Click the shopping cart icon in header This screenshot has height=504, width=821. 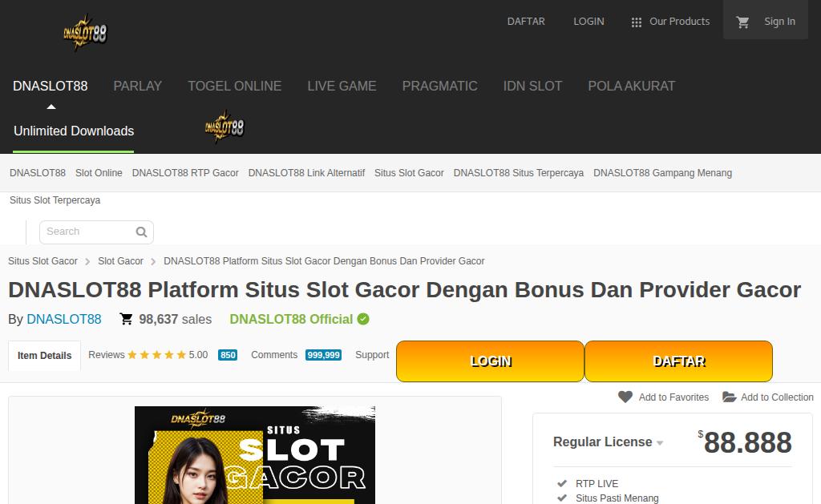[742, 22]
